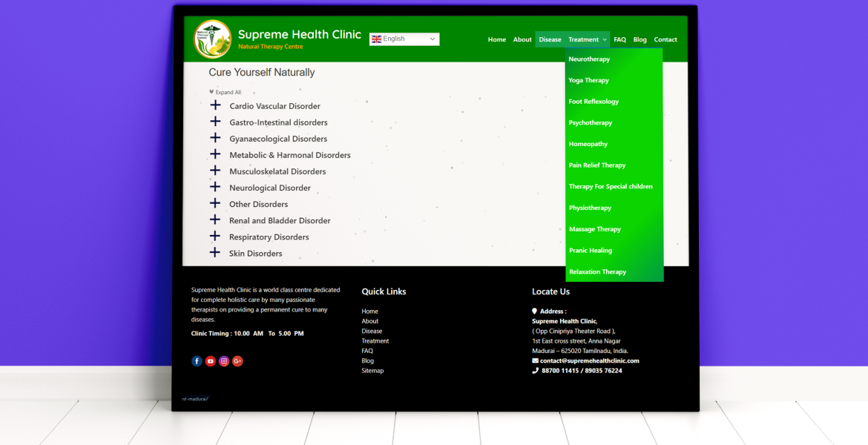This screenshot has height=445, width=868.
Task: Click plus icon beside Skin Disorders
Action: (x=215, y=253)
